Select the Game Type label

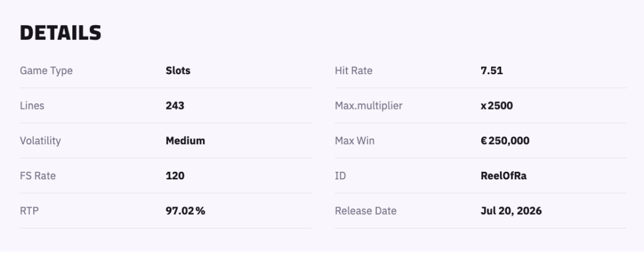(x=46, y=70)
